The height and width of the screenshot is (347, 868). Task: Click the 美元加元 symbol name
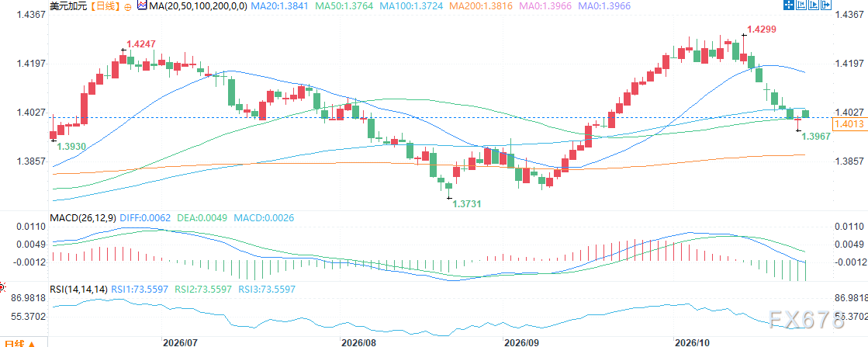coord(68,6)
